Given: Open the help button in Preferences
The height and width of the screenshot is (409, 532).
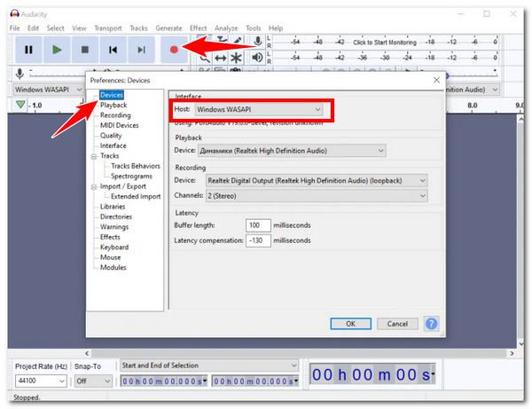Looking at the screenshot, I should coord(431,324).
